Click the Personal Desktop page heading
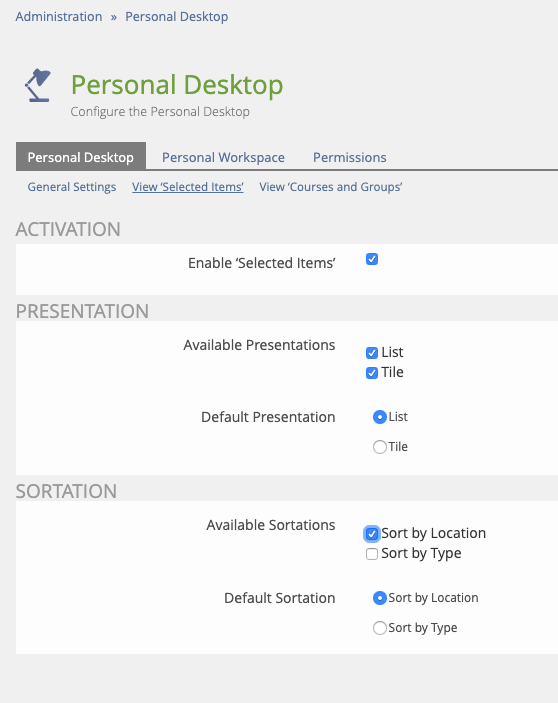Image resolution: width=558 pixels, height=703 pixels. 177,85
